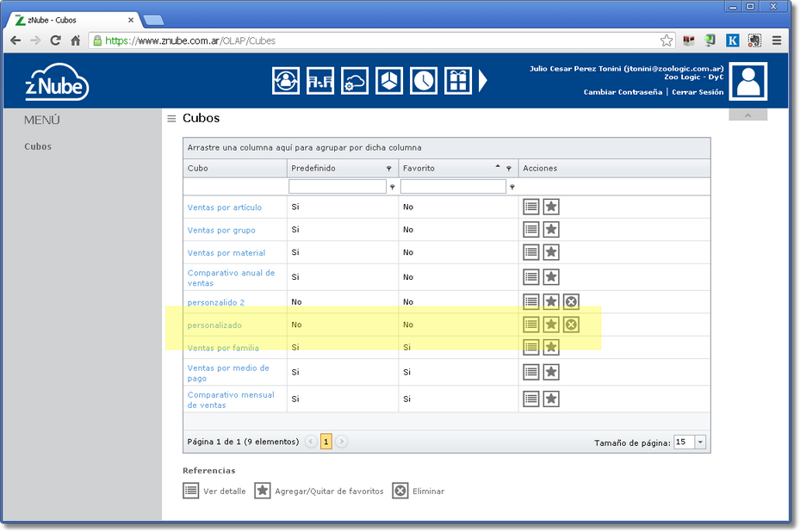800x532 pixels.
Task: Open the Tamaño de página dropdown
Action: (699, 442)
